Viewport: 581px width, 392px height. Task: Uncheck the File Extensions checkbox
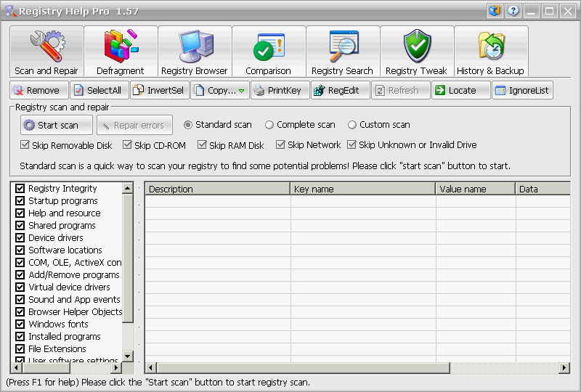[20, 348]
